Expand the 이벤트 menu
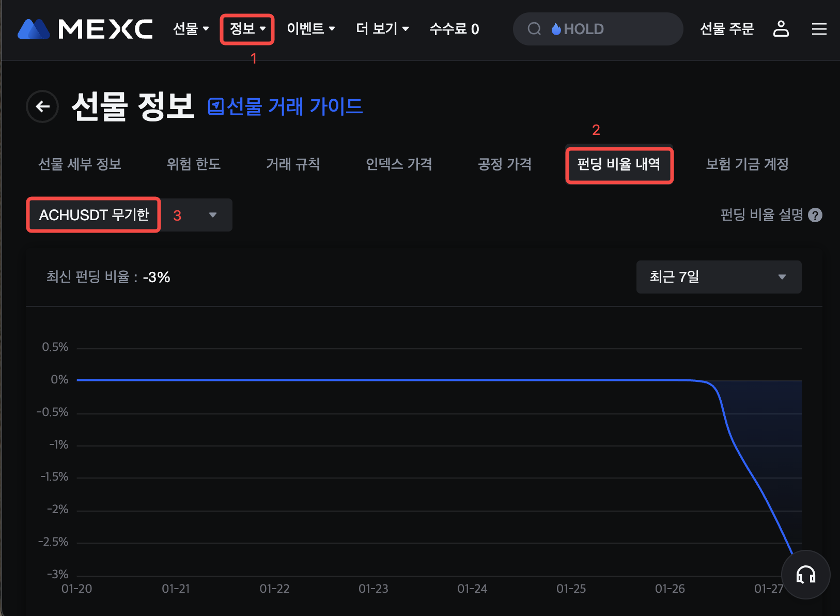840x616 pixels. (x=310, y=29)
